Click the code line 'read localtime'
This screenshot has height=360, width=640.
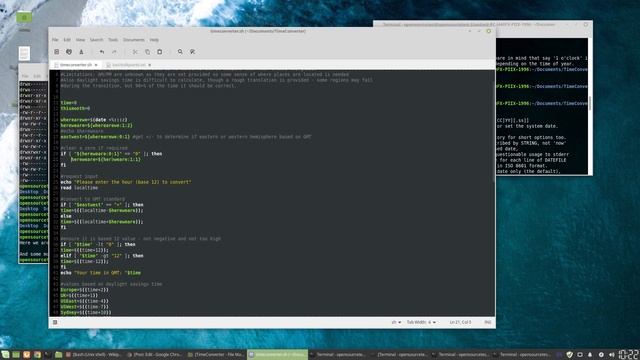(79, 188)
